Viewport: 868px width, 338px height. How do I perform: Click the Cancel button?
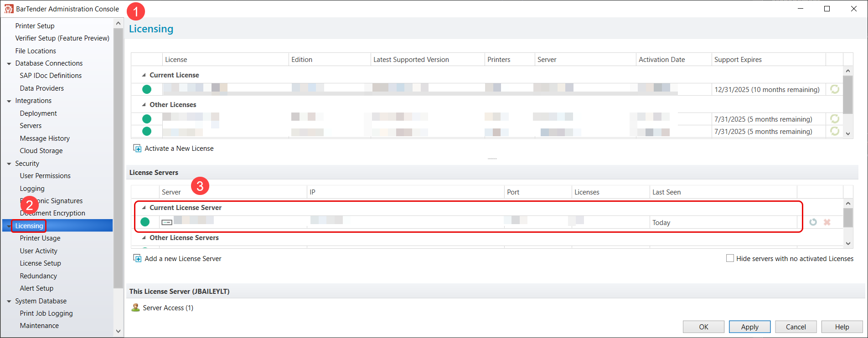click(x=796, y=327)
